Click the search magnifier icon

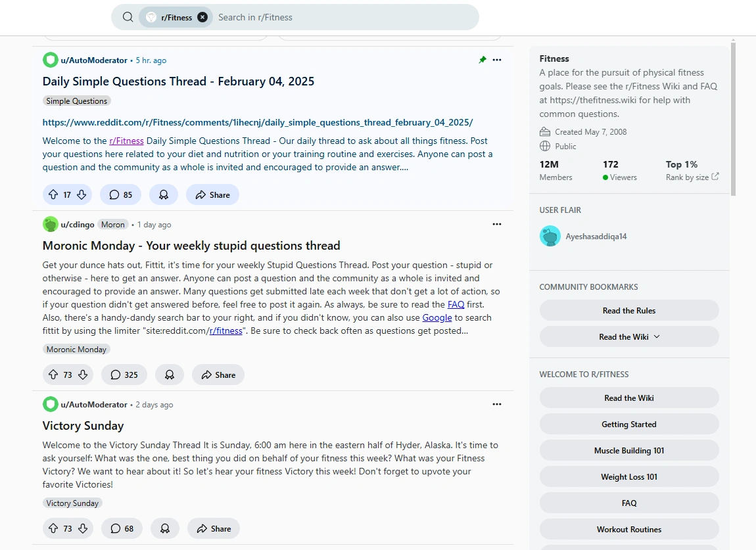point(128,17)
